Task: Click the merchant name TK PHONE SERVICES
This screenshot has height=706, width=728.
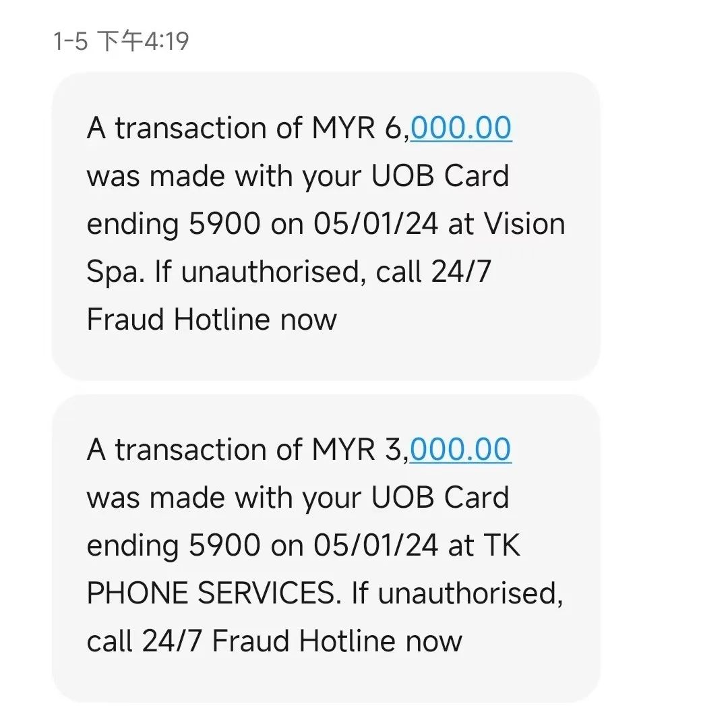Action: point(210,593)
